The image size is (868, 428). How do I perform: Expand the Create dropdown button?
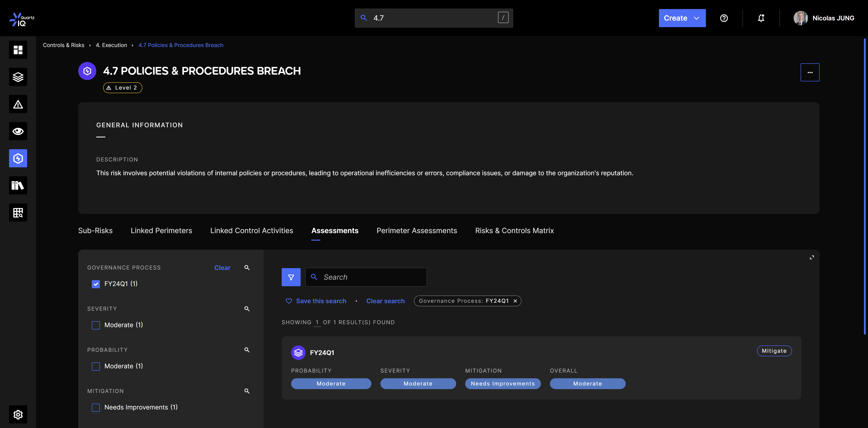coord(682,18)
